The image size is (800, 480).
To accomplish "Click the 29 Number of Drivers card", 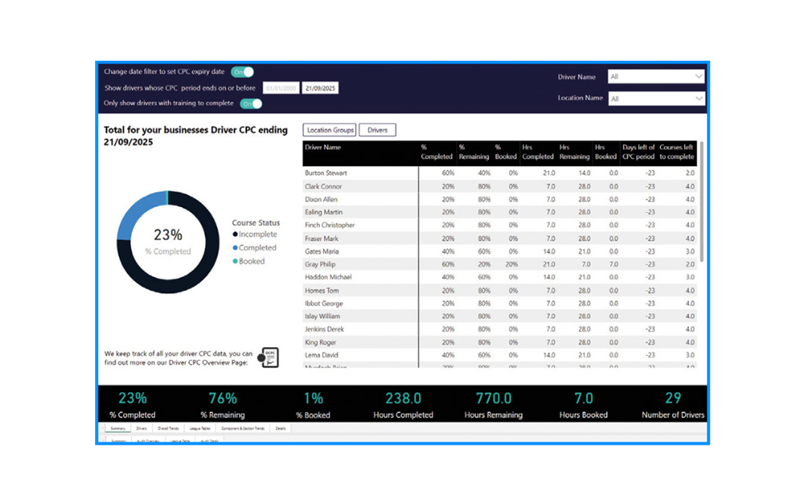I will 673,405.
